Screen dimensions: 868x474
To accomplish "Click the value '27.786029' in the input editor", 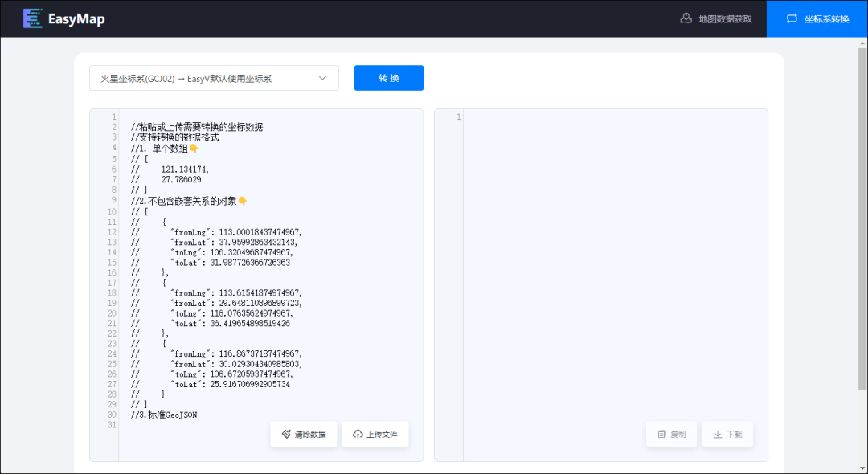I will click(181, 180).
